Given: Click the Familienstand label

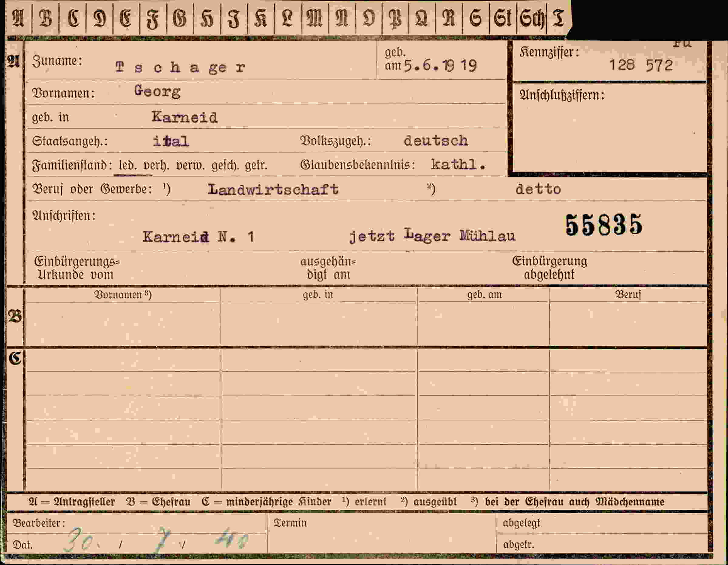Looking at the screenshot, I should point(72,166).
